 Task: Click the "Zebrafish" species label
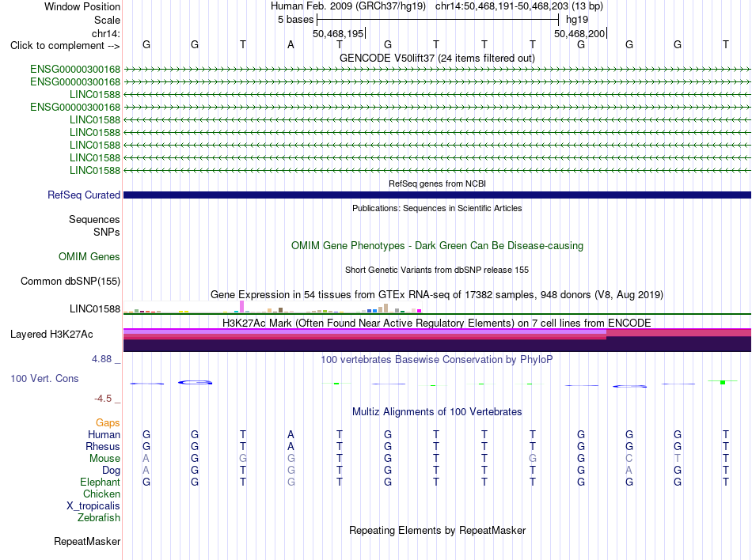click(99, 518)
